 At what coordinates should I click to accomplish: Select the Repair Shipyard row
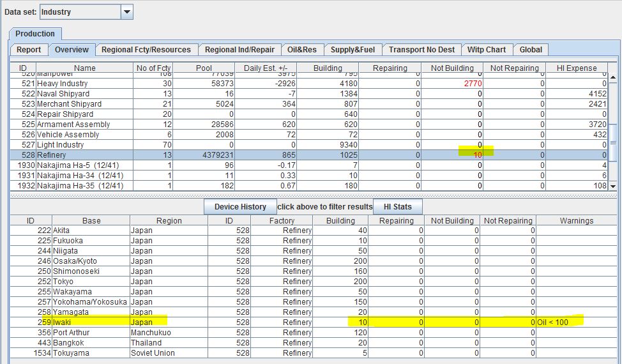(x=308, y=114)
